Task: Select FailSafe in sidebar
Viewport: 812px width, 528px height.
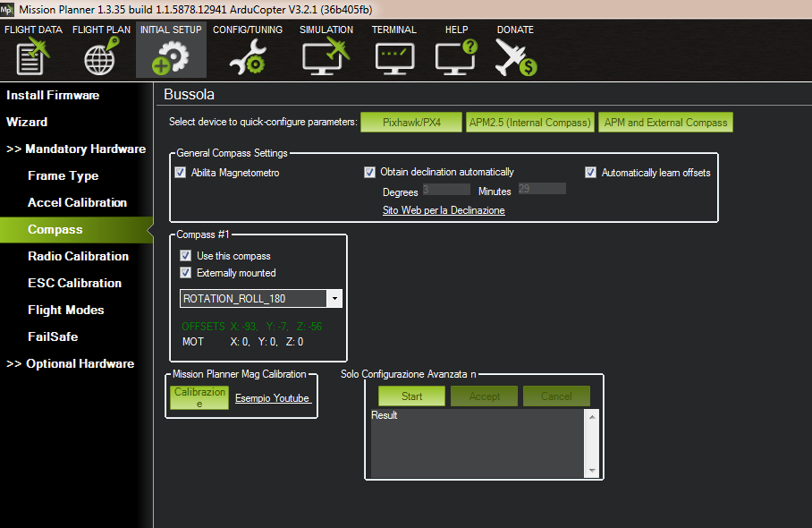Action: coord(53,336)
